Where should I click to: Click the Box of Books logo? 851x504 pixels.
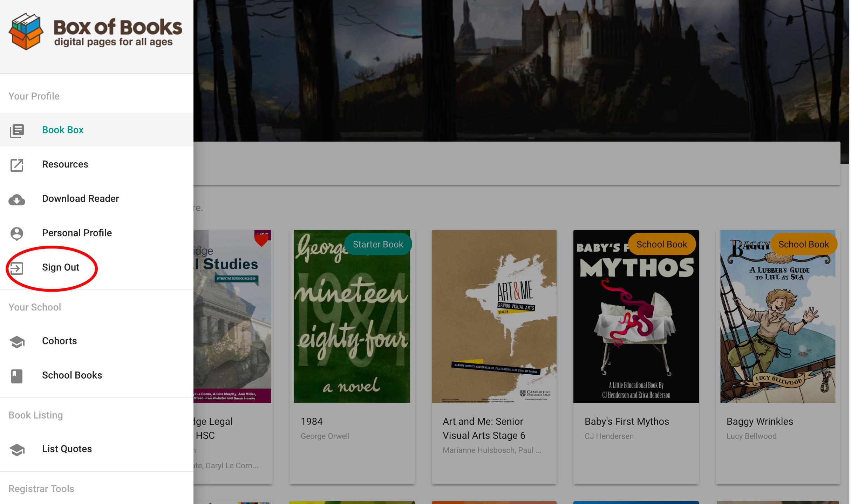95,32
